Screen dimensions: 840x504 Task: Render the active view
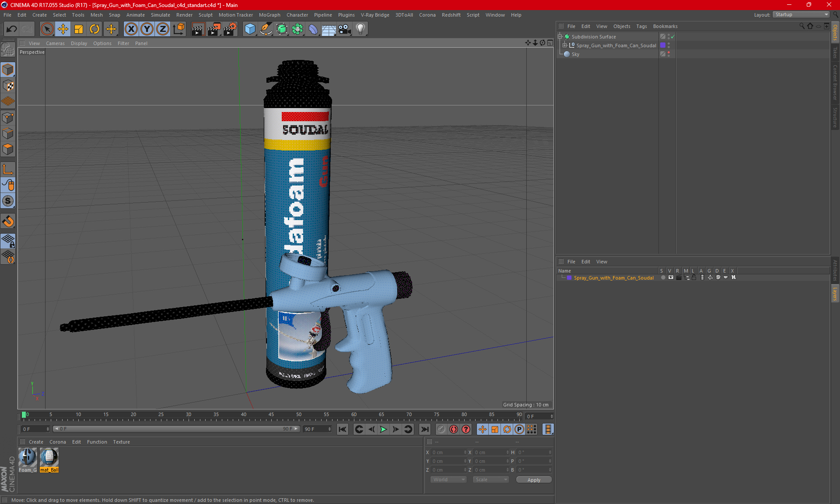[x=198, y=29]
